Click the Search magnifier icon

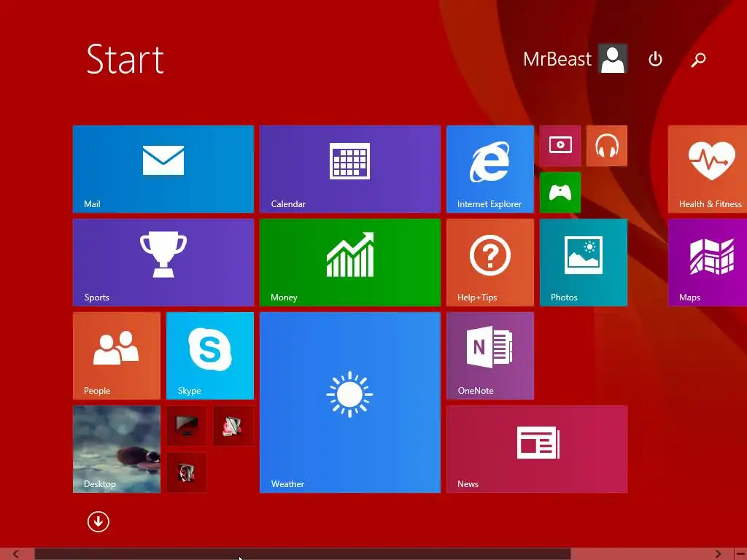pos(698,60)
